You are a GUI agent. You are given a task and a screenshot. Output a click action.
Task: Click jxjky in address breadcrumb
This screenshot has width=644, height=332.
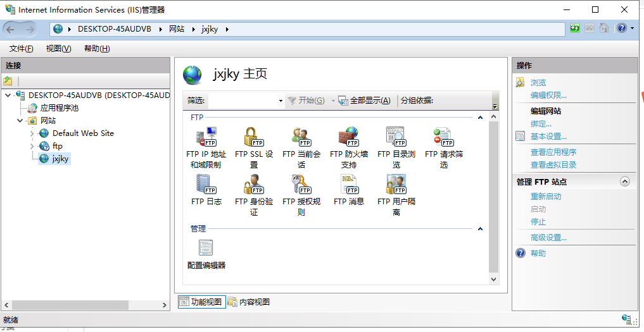pos(210,29)
